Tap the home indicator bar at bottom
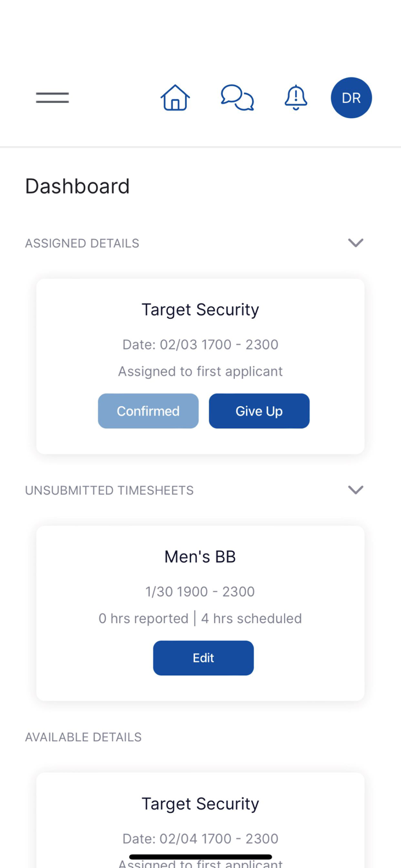Viewport: 401px width, 868px height. tap(200, 856)
